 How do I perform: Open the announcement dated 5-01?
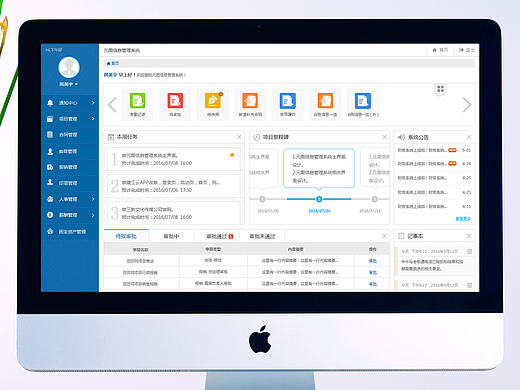pos(434,150)
